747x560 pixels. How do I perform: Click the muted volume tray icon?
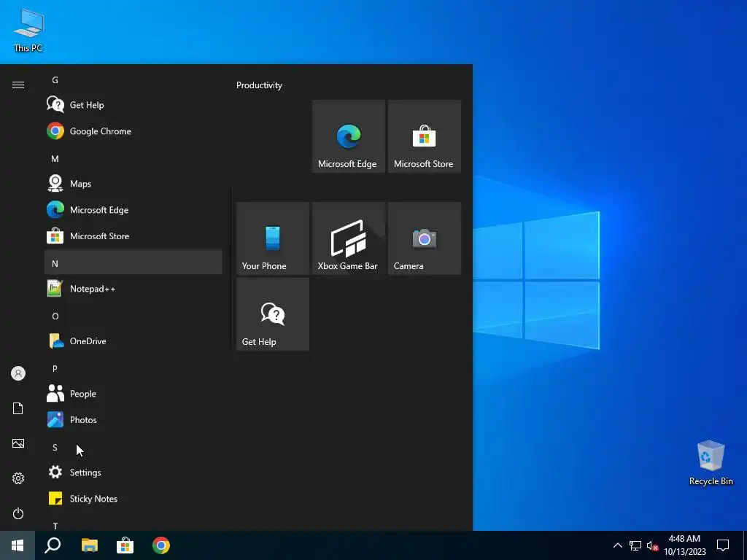[652, 545]
